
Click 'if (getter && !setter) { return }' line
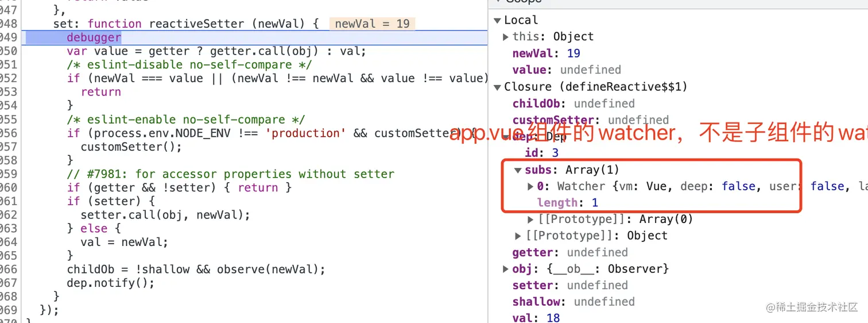(179, 188)
